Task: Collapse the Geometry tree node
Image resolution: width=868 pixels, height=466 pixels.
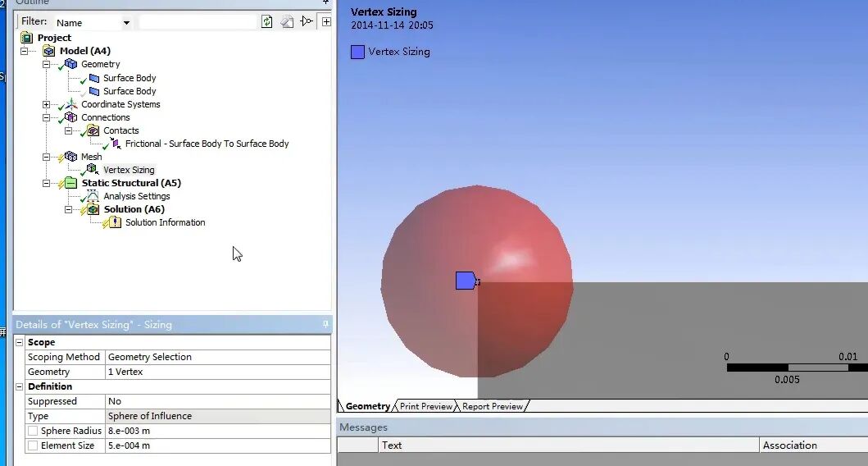Action: pos(47,64)
